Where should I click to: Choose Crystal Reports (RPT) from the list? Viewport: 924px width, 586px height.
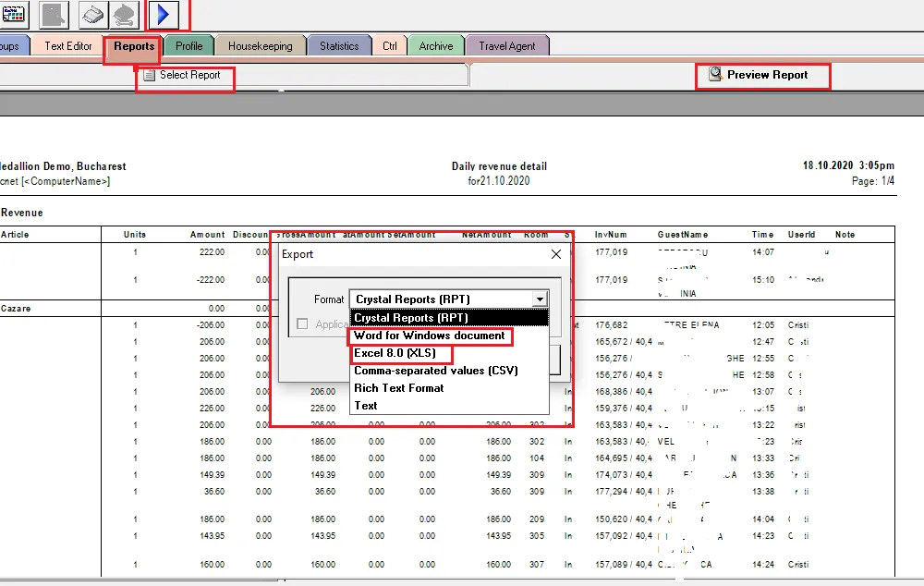pos(449,318)
